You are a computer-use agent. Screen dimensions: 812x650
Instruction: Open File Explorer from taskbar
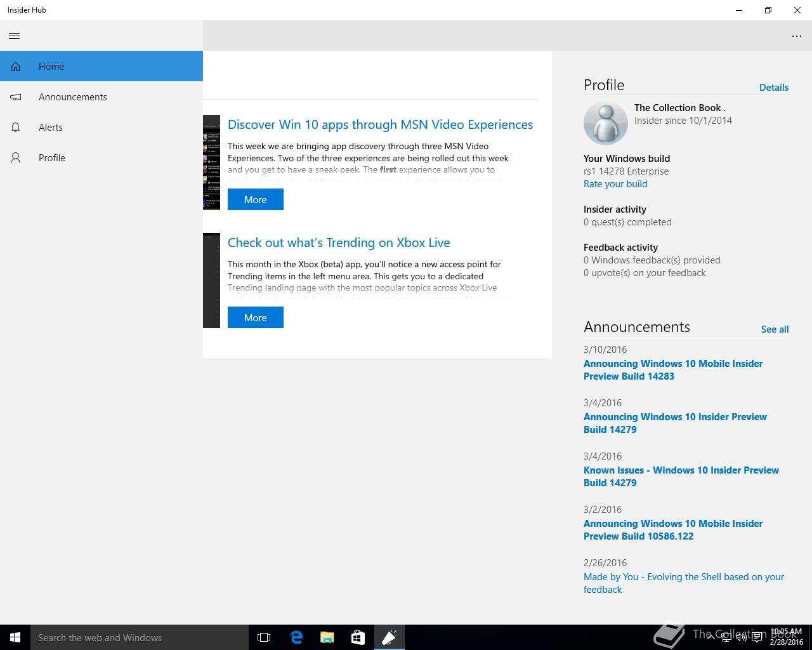pos(327,637)
